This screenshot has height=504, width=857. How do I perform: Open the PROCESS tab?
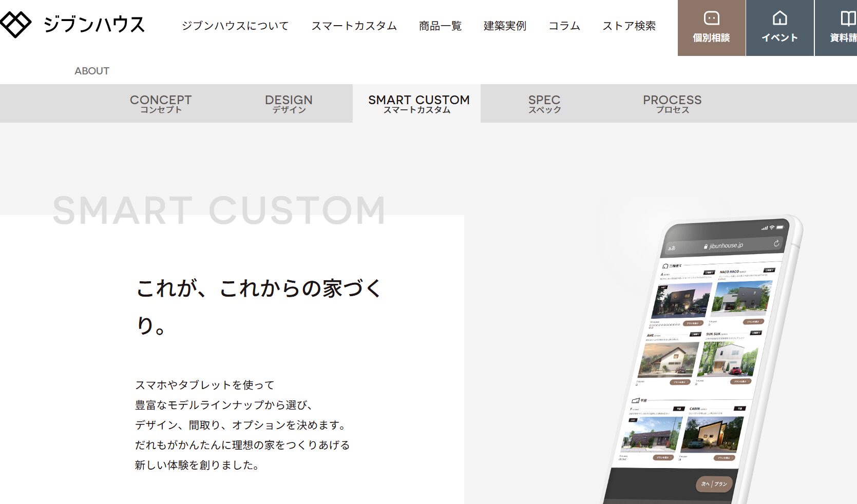(672, 103)
